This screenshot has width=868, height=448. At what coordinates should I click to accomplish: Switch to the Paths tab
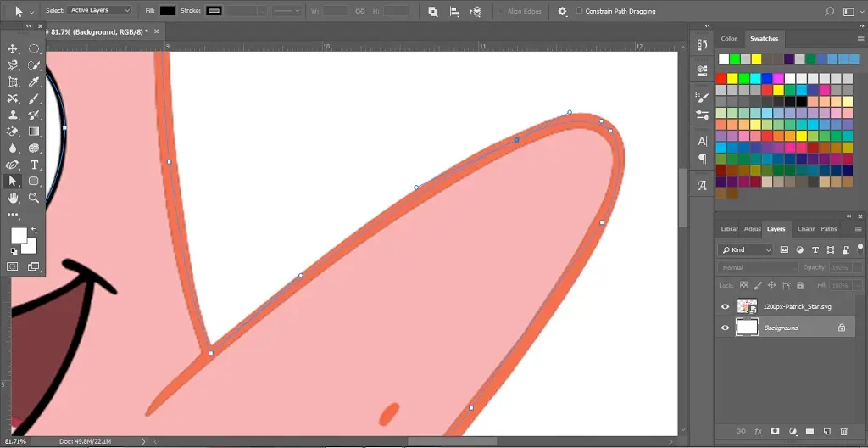coord(829,229)
